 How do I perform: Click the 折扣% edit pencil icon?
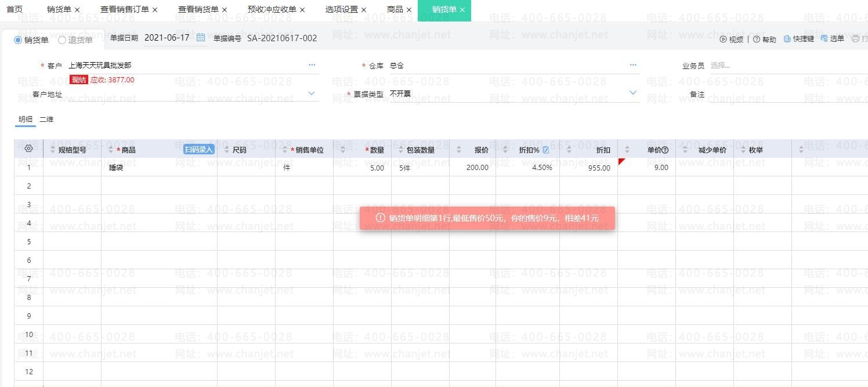tap(545, 150)
